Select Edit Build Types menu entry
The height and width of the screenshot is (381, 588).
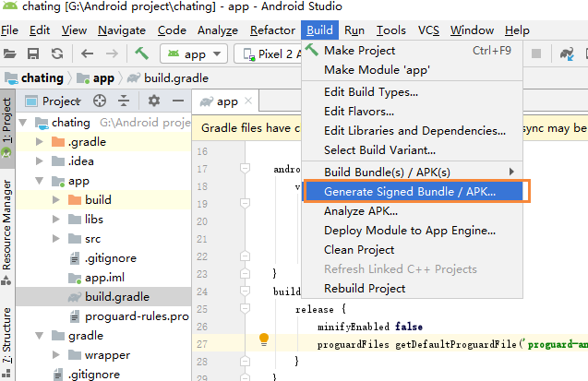[x=412, y=91]
